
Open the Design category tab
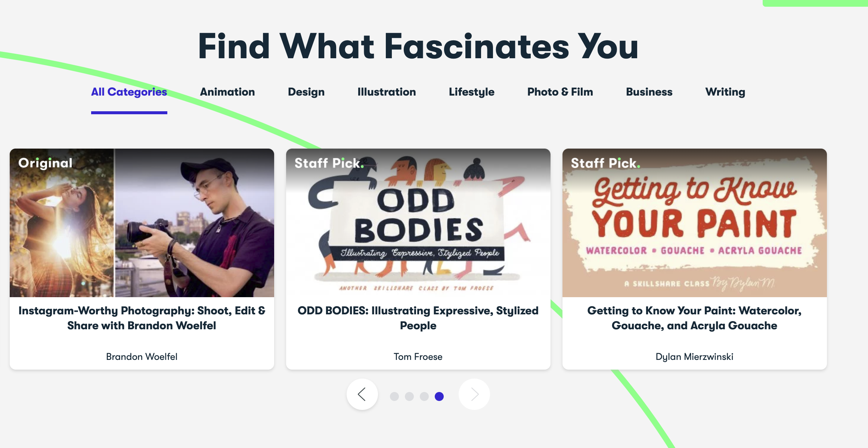coord(306,92)
